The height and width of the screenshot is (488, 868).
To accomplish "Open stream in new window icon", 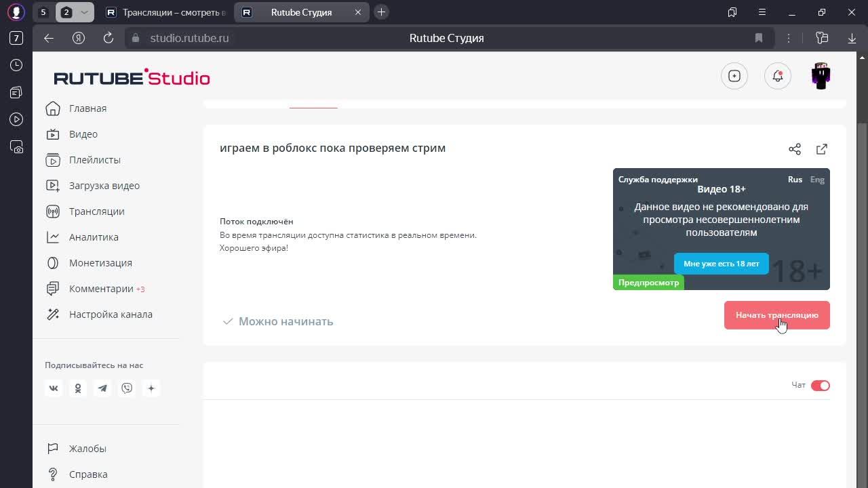I will [x=822, y=149].
